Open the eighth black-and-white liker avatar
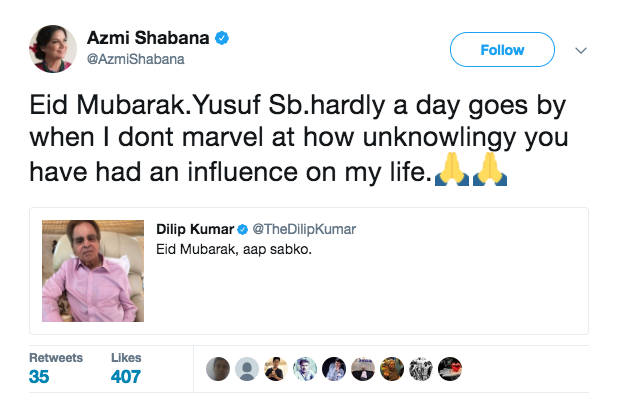 pyautogui.click(x=421, y=369)
